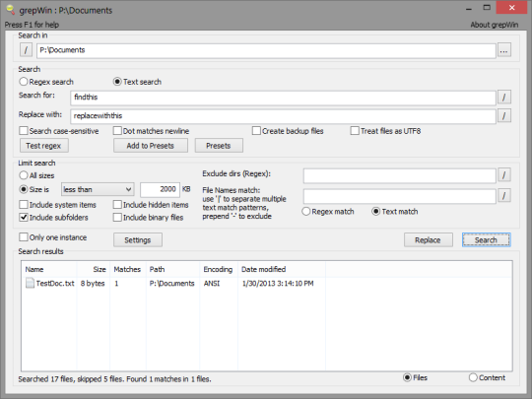The width and height of the screenshot is (532, 399).
Task: Click the Replace button
Action: (429, 239)
